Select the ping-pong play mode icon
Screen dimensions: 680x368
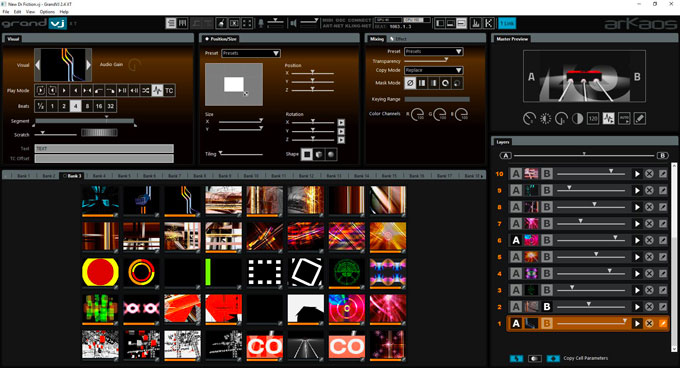pos(87,91)
